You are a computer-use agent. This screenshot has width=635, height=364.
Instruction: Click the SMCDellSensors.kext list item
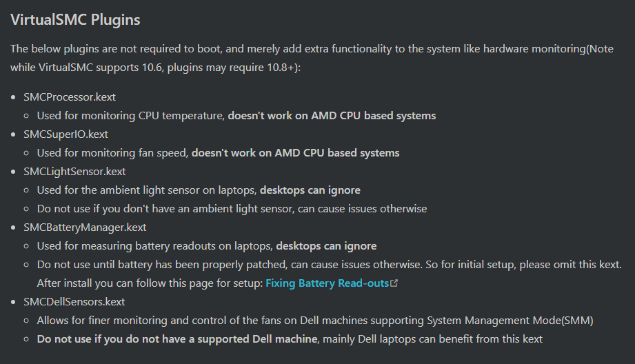coord(74,302)
